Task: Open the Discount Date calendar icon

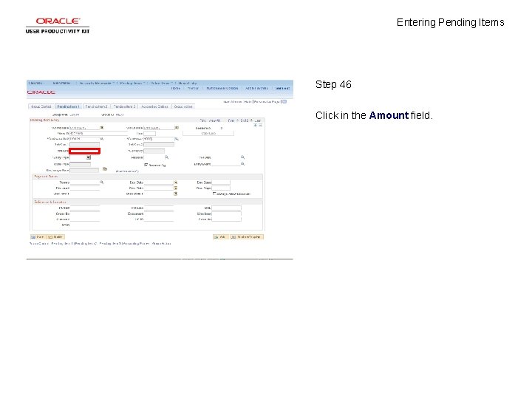Action: (x=176, y=188)
